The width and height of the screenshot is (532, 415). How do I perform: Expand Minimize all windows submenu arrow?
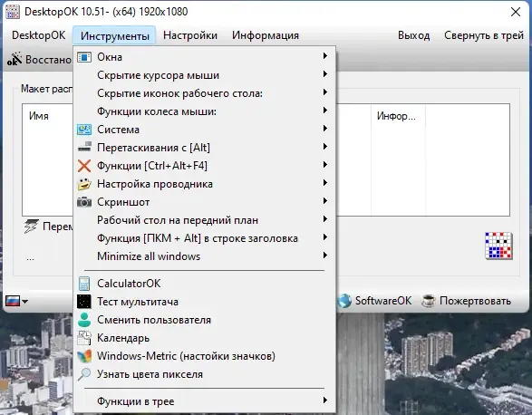(x=325, y=255)
